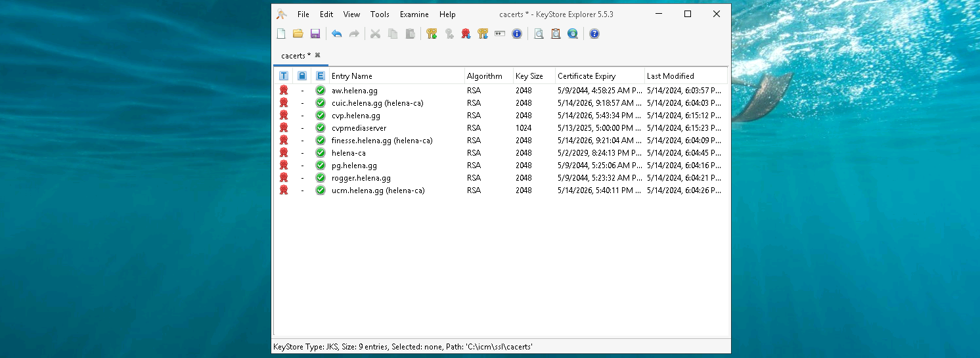The height and width of the screenshot is (358, 980).
Task: Click the Set KeyStore Password icon
Action: tap(500, 34)
